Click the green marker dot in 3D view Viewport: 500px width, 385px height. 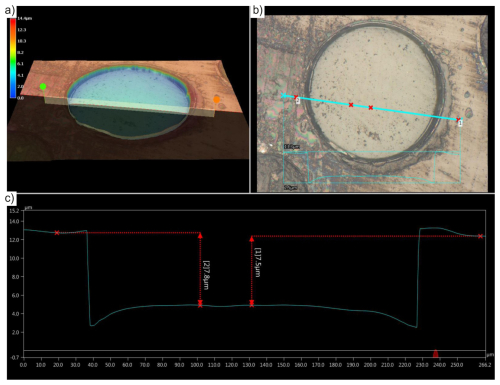[x=43, y=87]
